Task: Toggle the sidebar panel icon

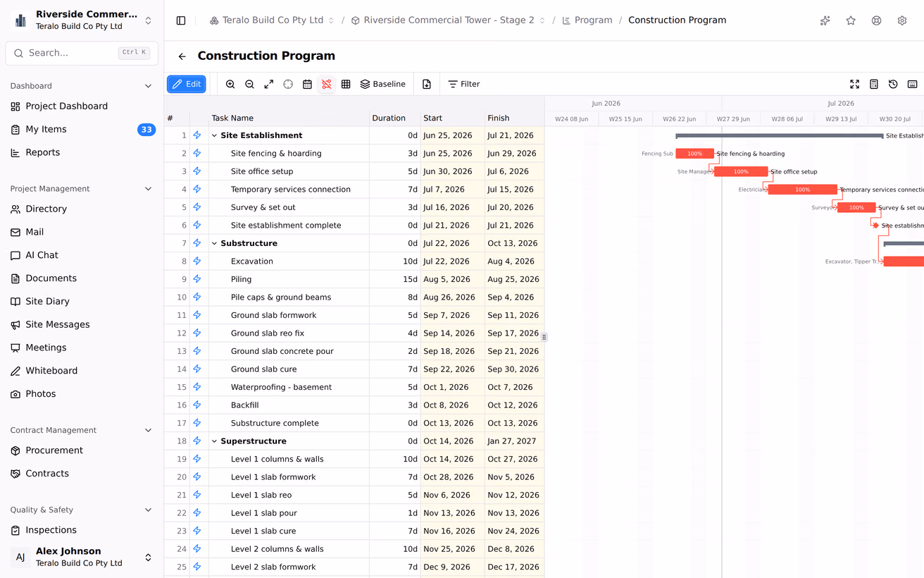Action: [181, 20]
